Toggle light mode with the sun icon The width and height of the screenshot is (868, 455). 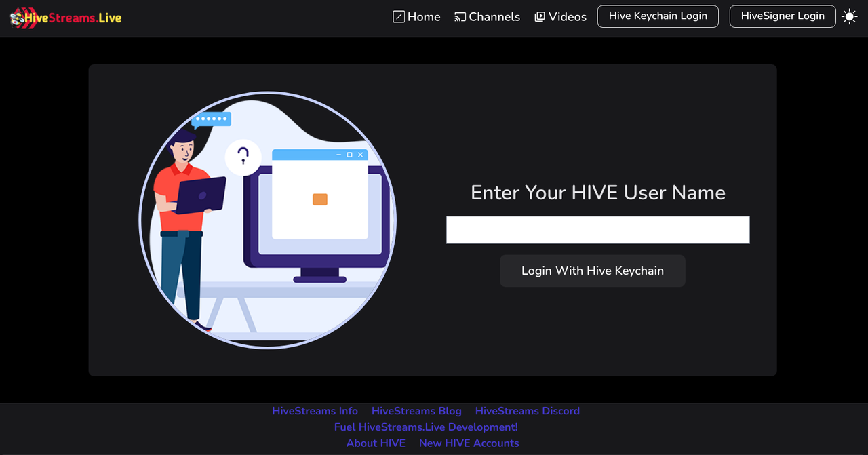849,17
